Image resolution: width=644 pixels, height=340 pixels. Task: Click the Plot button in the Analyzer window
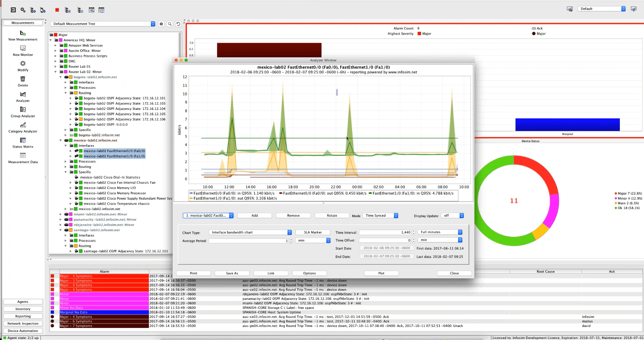pos(381,273)
